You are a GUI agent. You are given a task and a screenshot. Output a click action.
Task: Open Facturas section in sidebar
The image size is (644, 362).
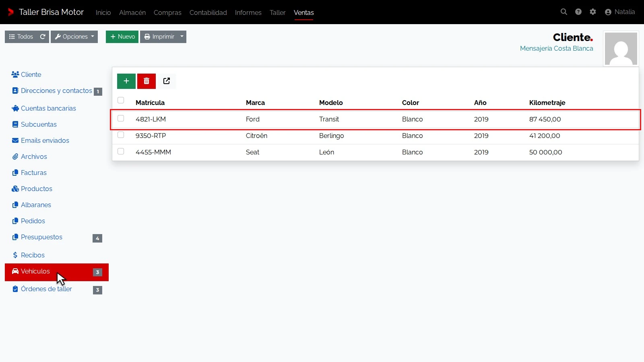click(x=29, y=173)
